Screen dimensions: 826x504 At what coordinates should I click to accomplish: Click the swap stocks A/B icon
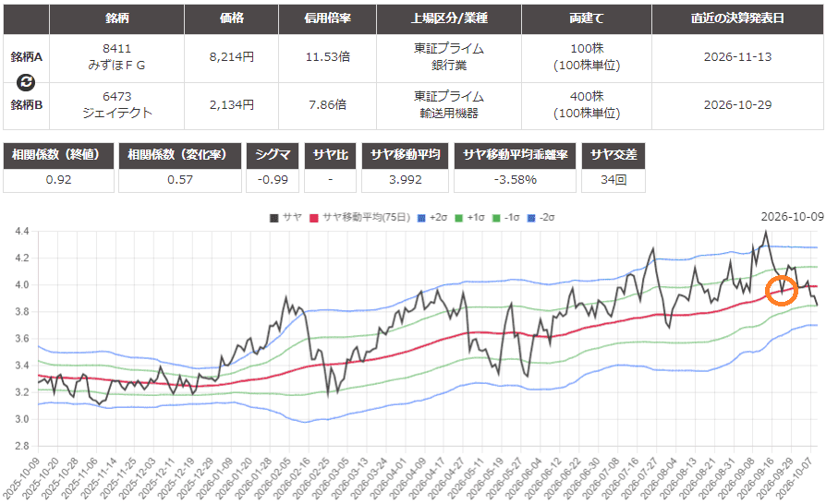click(26, 81)
